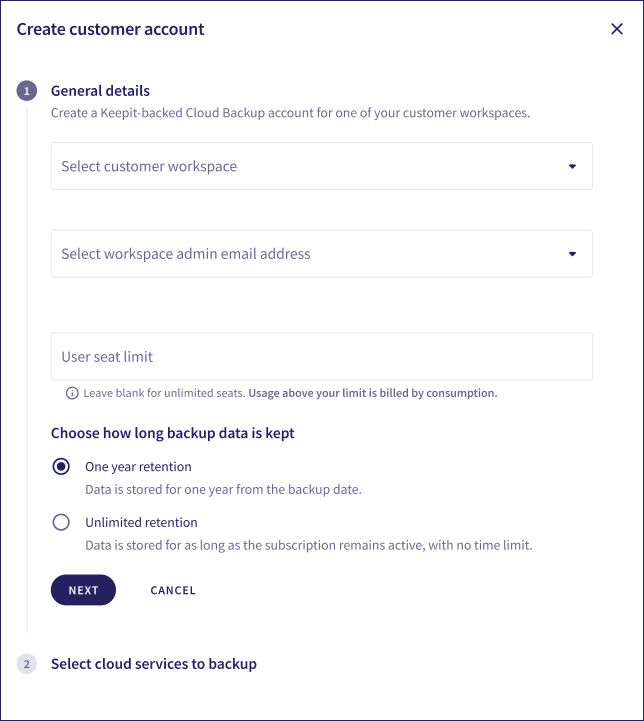Click the Unlimited retention label text
Screen dimensions: 644x721
[141, 522]
